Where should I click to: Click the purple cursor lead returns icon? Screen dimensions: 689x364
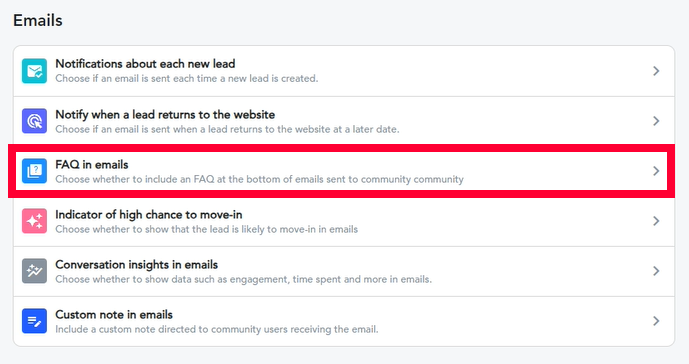click(34, 121)
